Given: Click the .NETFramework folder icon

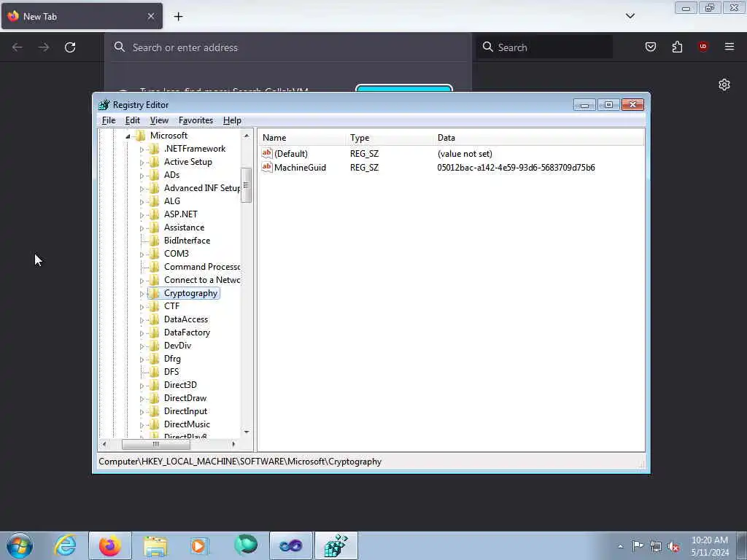Looking at the screenshot, I should [155, 149].
